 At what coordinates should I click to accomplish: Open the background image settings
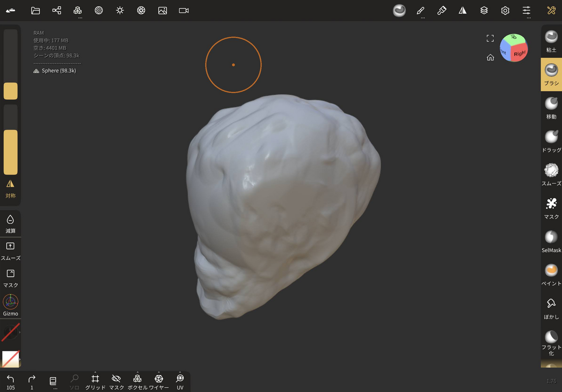click(x=163, y=10)
